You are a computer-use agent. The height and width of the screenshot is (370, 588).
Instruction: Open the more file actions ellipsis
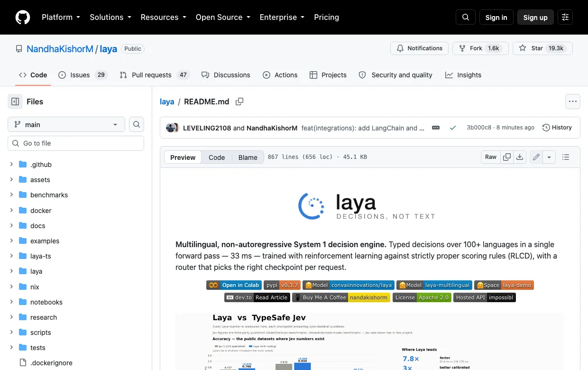tap(573, 102)
